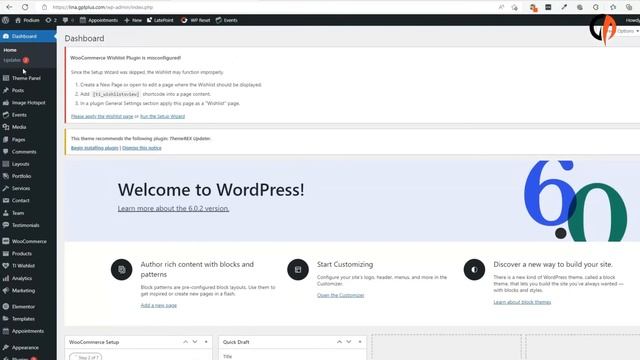Open the updates counter in admin bar

pyautogui.click(x=51, y=20)
